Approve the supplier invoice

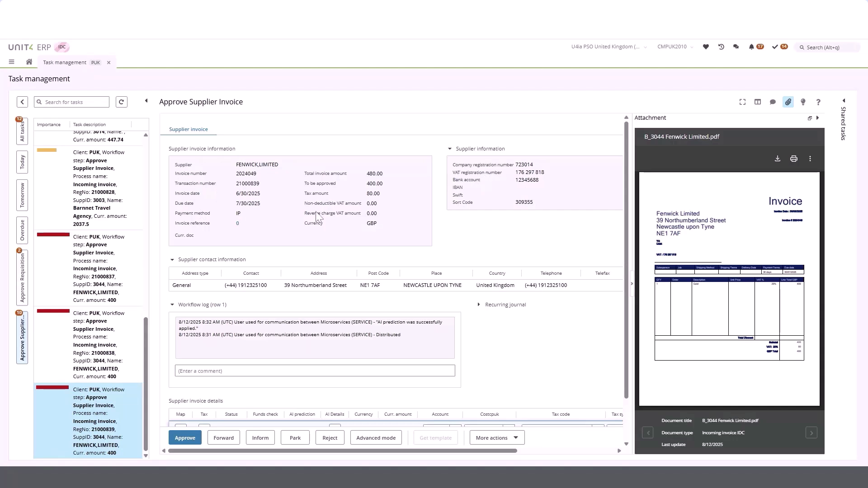pos(184,437)
